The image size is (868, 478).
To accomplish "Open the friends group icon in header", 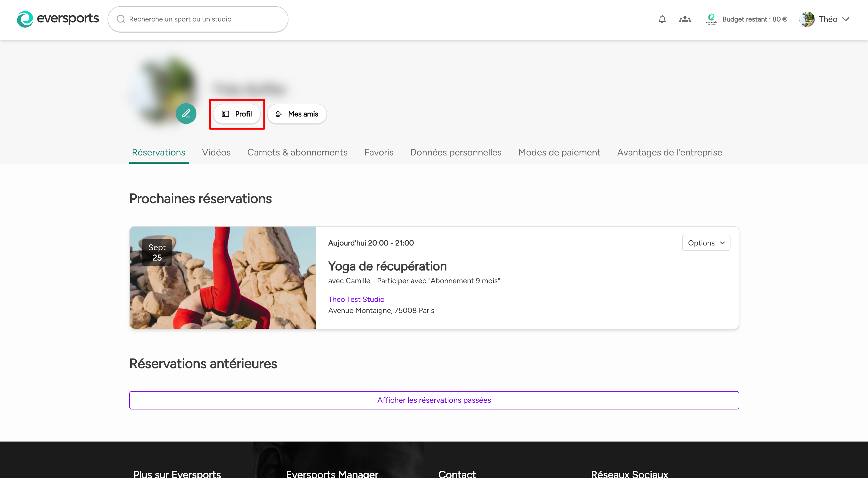I will click(x=685, y=19).
